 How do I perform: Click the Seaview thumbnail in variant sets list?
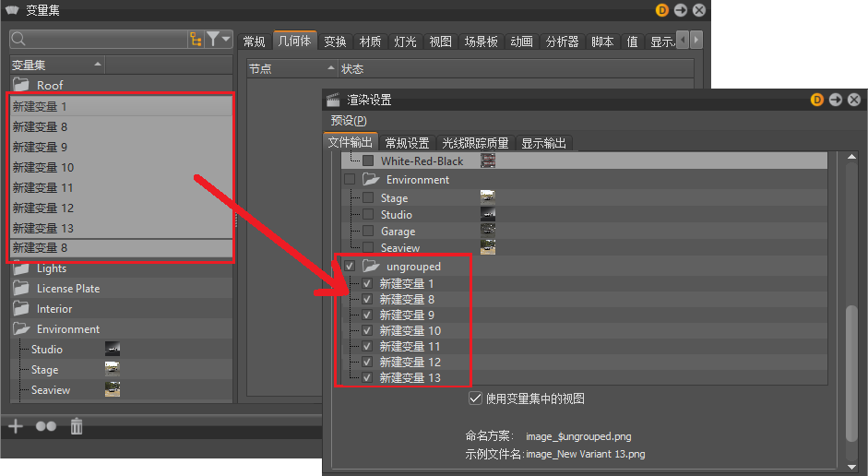[x=113, y=389]
